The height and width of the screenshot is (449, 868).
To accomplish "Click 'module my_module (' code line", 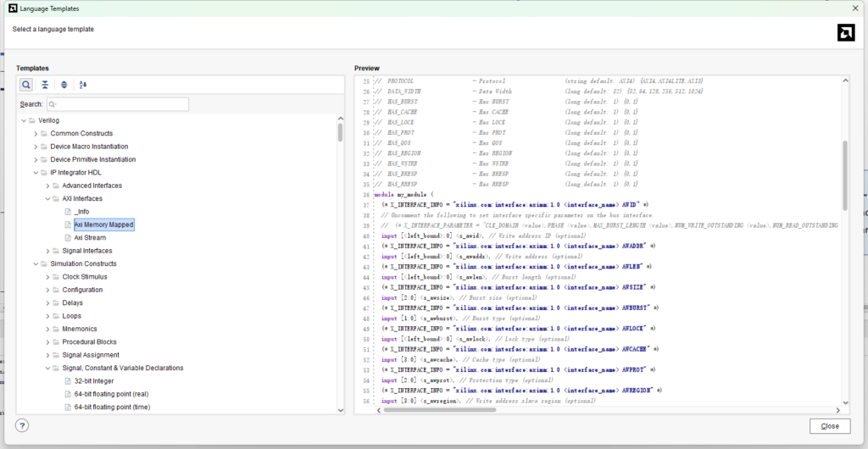I will [403, 195].
